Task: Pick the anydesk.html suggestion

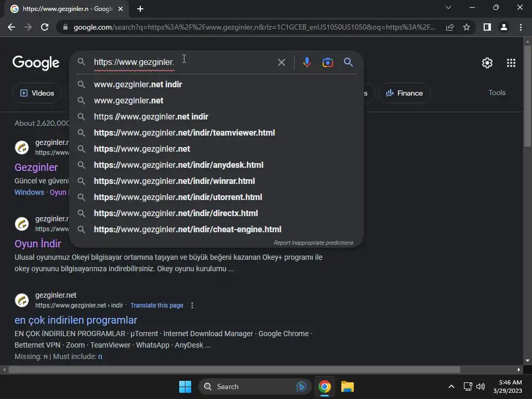Action: tap(216, 165)
